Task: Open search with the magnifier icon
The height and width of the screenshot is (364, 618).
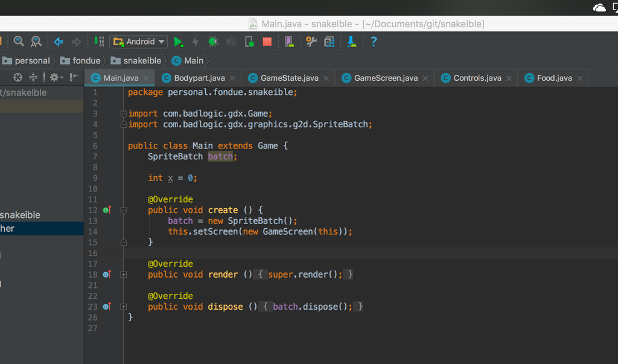Action: [x=19, y=42]
